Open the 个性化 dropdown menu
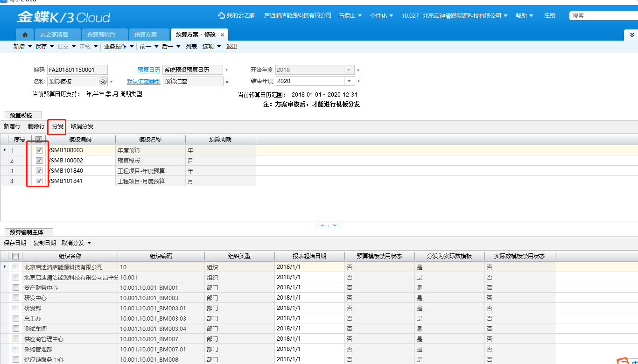Viewport: 638px width, 364px height. click(381, 15)
